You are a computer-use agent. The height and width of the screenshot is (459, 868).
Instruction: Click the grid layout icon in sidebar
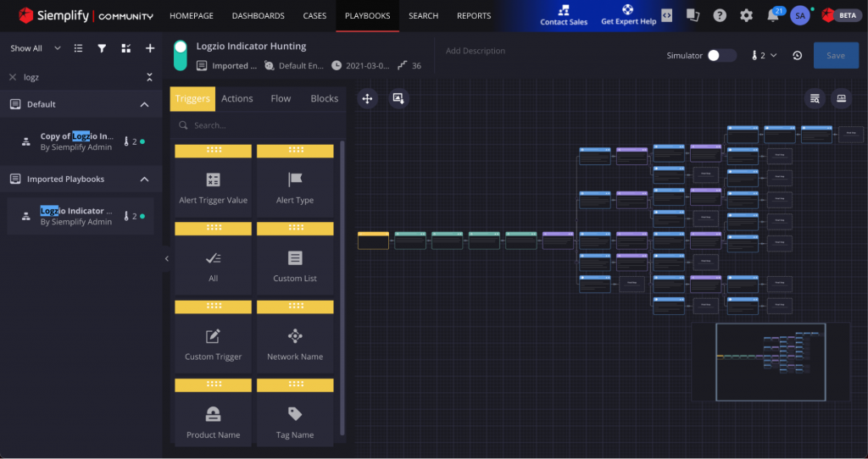tap(125, 48)
